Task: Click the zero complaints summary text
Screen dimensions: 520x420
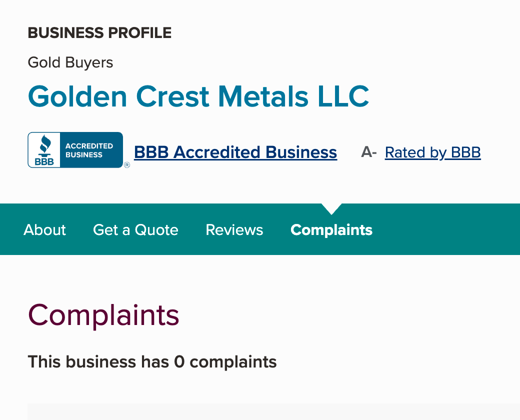Action: click(x=152, y=361)
